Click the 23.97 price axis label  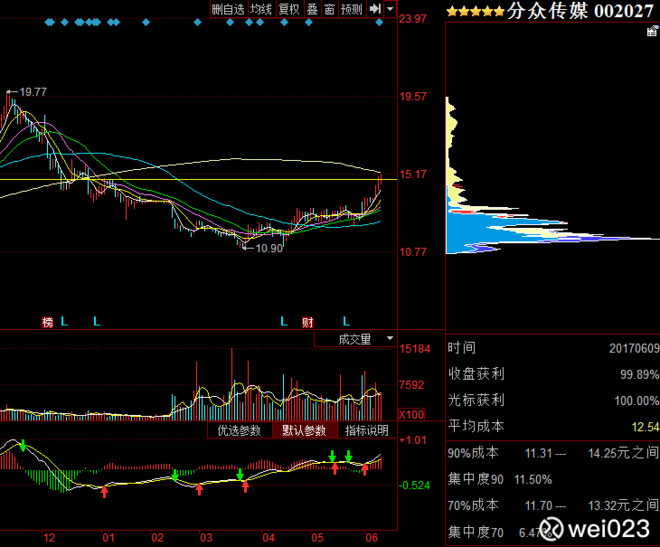(413, 19)
